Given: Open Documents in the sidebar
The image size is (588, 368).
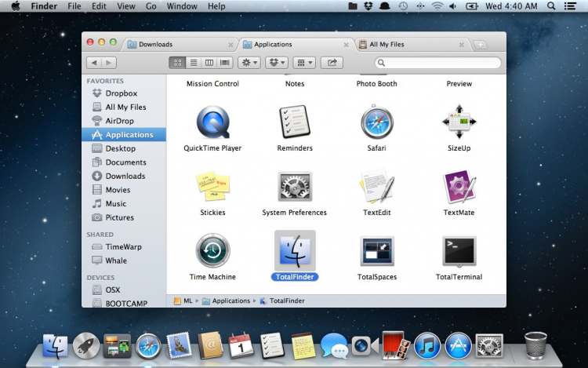Looking at the screenshot, I should (x=124, y=162).
